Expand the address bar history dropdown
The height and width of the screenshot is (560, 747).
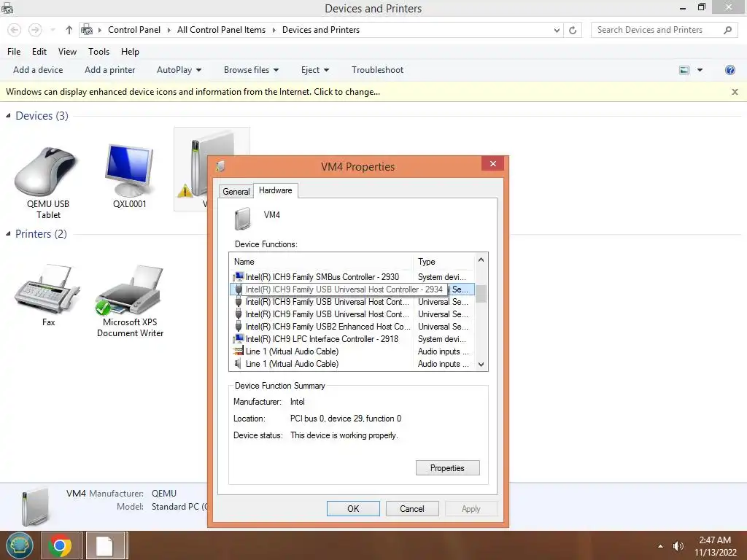(557, 31)
